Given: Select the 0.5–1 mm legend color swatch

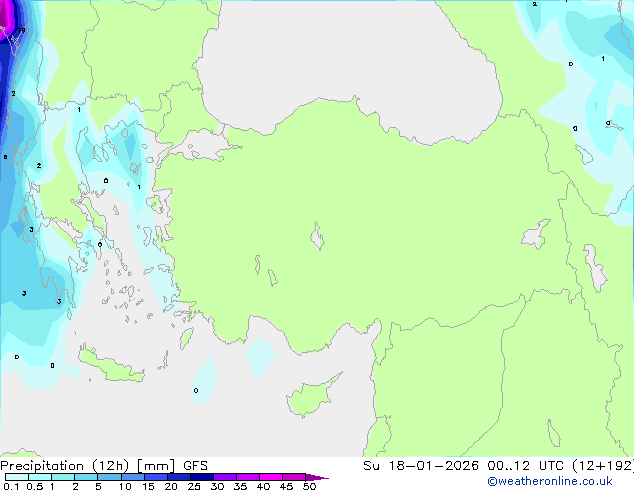Looking at the screenshot, I should [x=40, y=477].
